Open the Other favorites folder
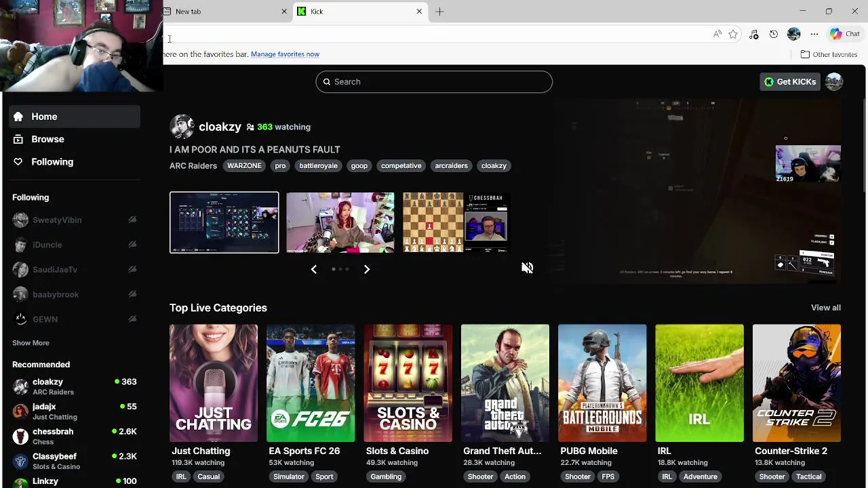The height and width of the screenshot is (488, 868). 829,54
